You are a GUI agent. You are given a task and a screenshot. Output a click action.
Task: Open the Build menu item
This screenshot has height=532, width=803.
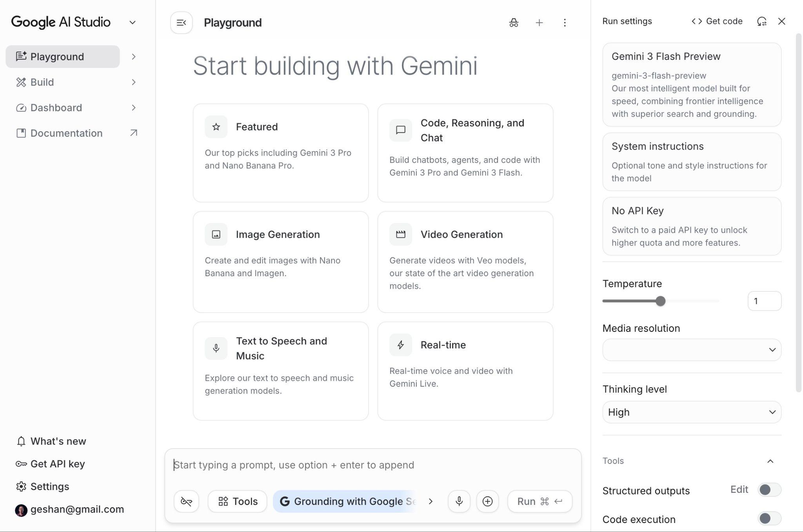point(42,82)
